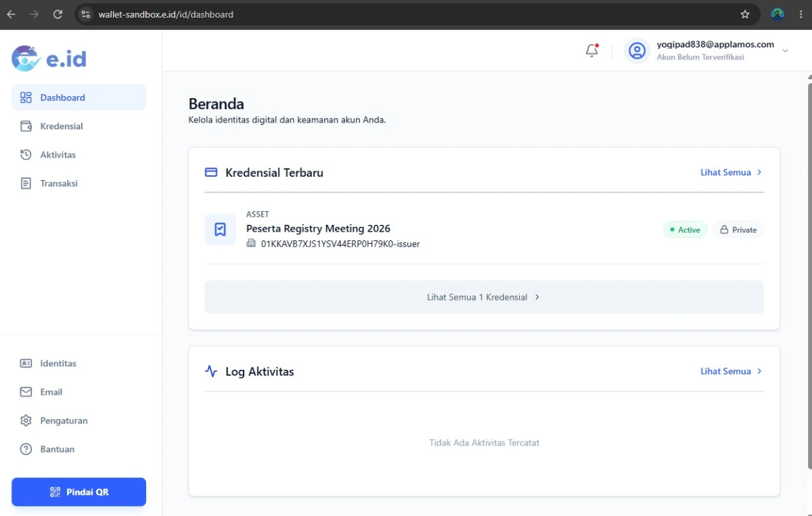This screenshot has width=812, height=516.
Task: Click the Kredensial Terbaru card icon
Action: pos(211,173)
